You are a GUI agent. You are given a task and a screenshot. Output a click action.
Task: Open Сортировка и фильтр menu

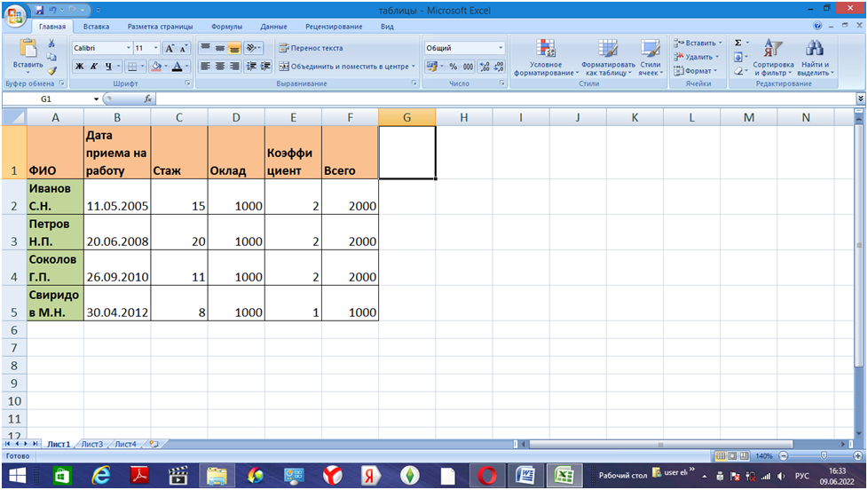[x=773, y=58]
